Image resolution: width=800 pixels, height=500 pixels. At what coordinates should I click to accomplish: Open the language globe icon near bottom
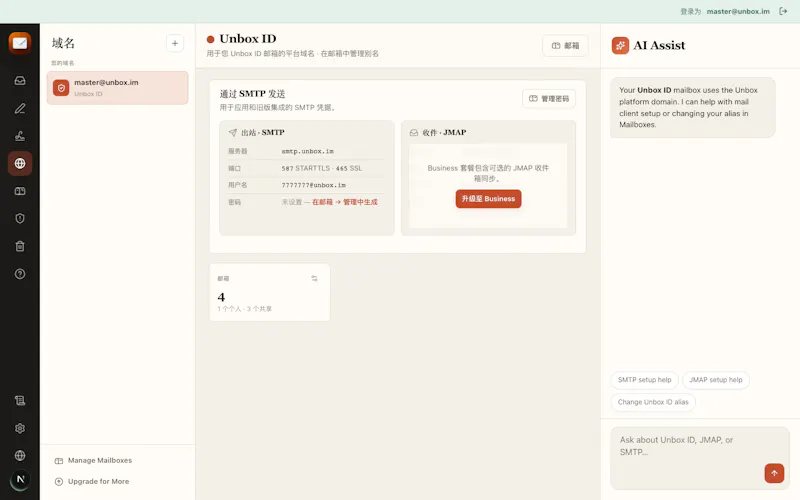[20, 455]
